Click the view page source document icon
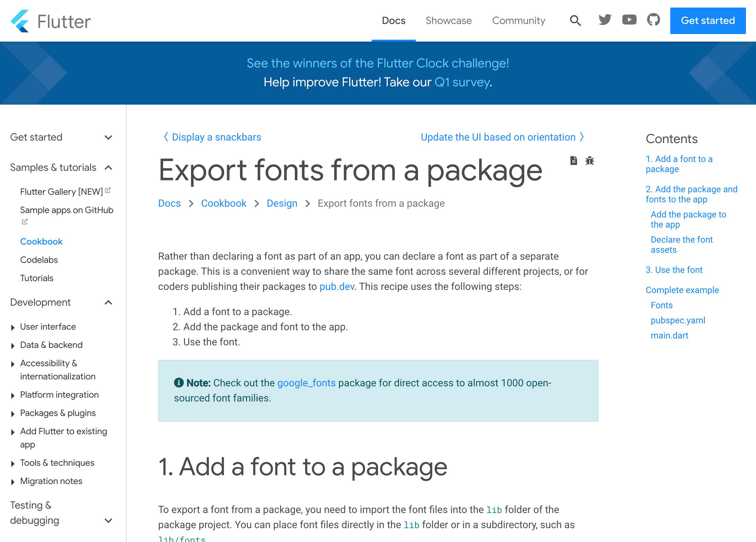The image size is (756, 542). coord(573,161)
